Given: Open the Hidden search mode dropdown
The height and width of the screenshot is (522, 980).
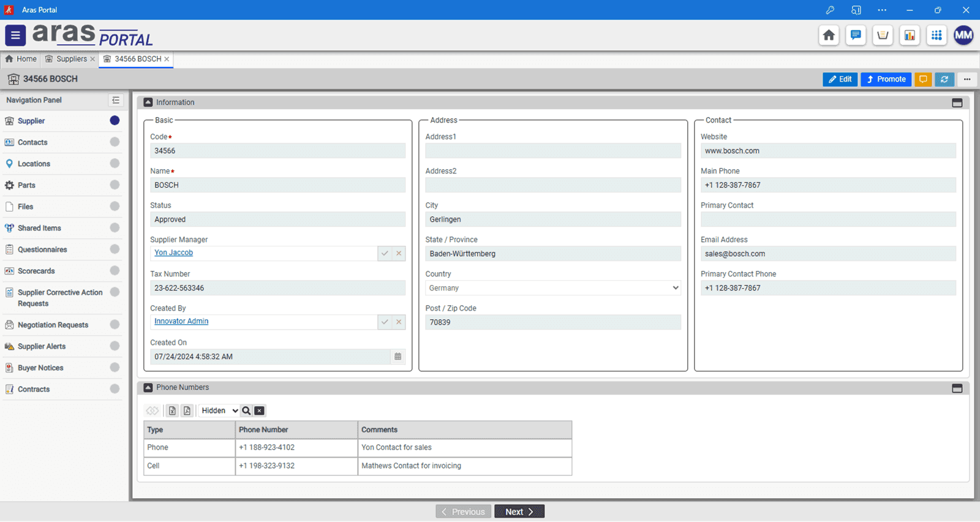Looking at the screenshot, I should pyautogui.click(x=219, y=410).
